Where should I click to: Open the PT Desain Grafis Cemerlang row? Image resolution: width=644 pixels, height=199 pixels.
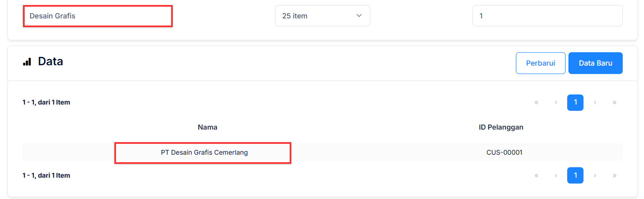(x=204, y=153)
